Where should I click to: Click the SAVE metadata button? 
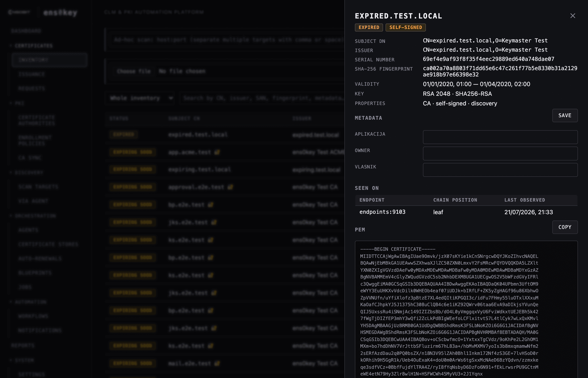pyautogui.click(x=565, y=115)
